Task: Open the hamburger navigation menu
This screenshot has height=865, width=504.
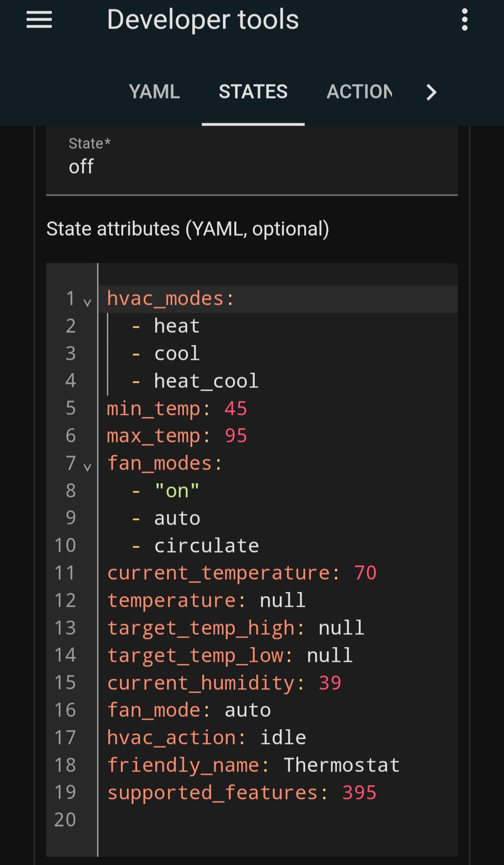Action: pos(39,20)
